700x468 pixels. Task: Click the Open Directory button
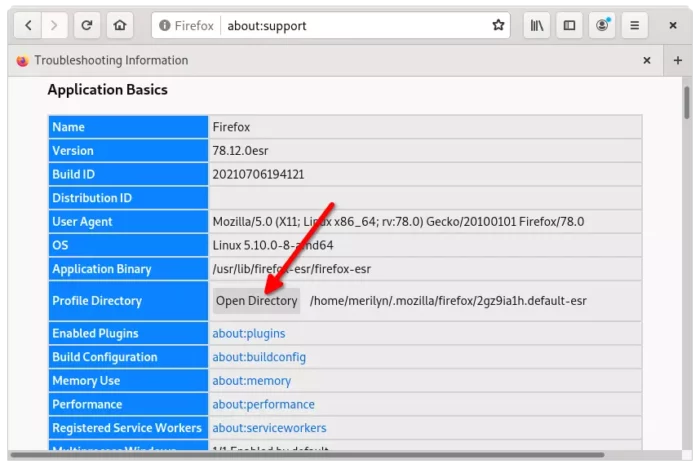point(256,301)
